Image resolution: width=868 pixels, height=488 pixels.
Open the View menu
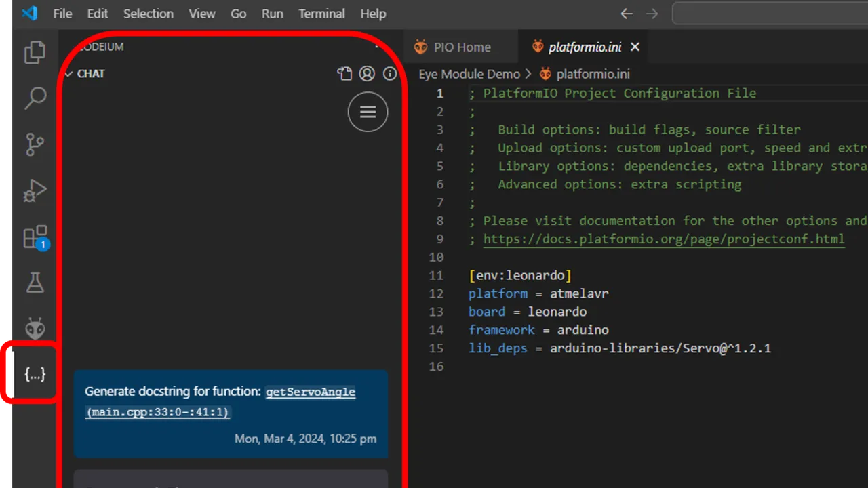pos(202,14)
